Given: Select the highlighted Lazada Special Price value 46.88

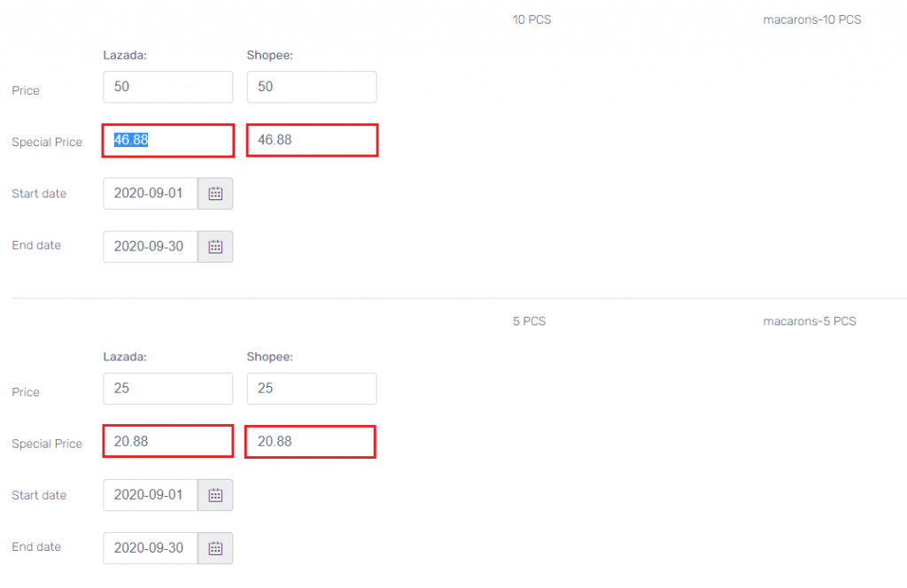Looking at the screenshot, I should [x=167, y=139].
